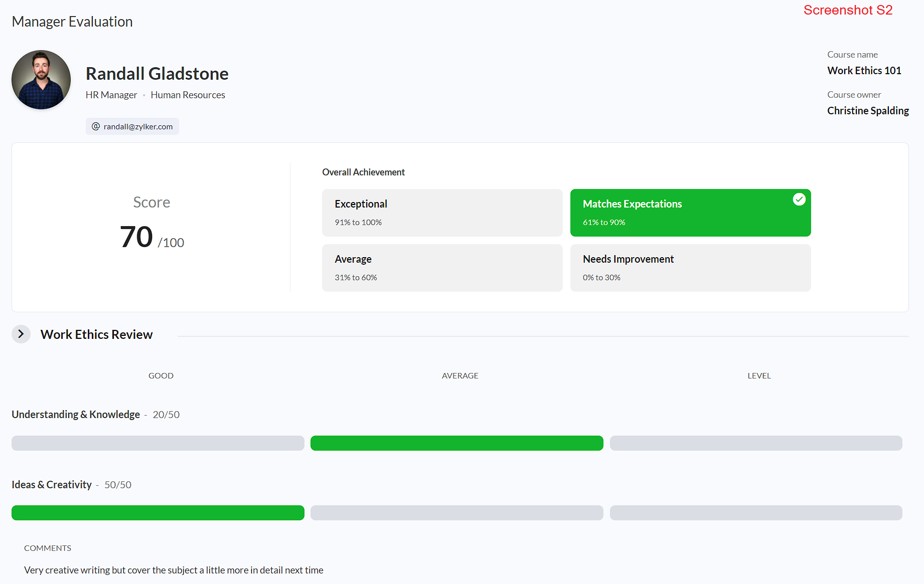Select the Exceptional achievement card
Viewport: 924px width, 584px height.
click(x=442, y=213)
